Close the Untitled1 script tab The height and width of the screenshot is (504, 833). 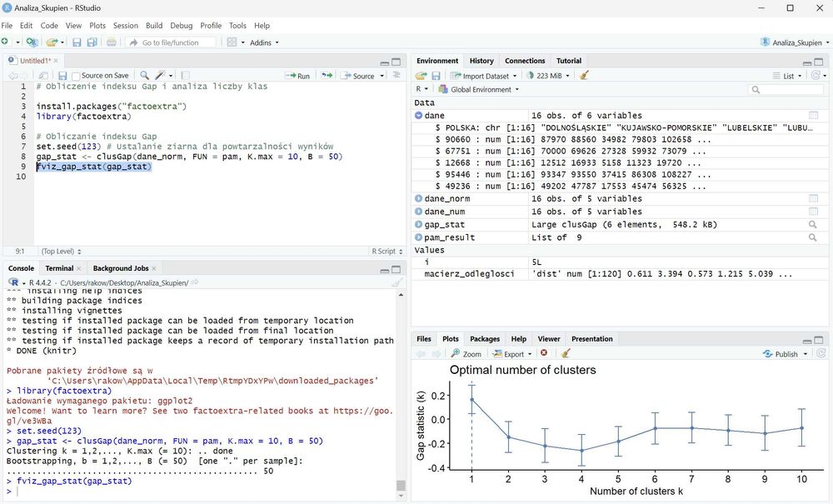[x=56, y=61]
